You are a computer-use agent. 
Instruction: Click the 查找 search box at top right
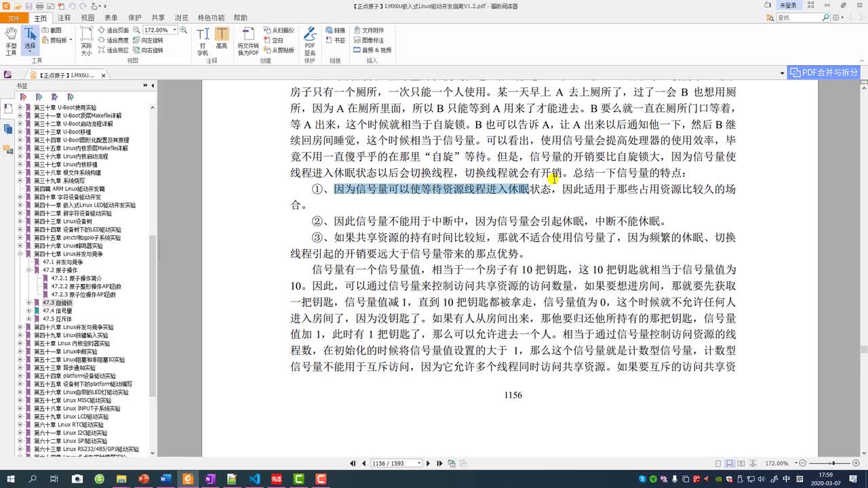coord(802,18)
